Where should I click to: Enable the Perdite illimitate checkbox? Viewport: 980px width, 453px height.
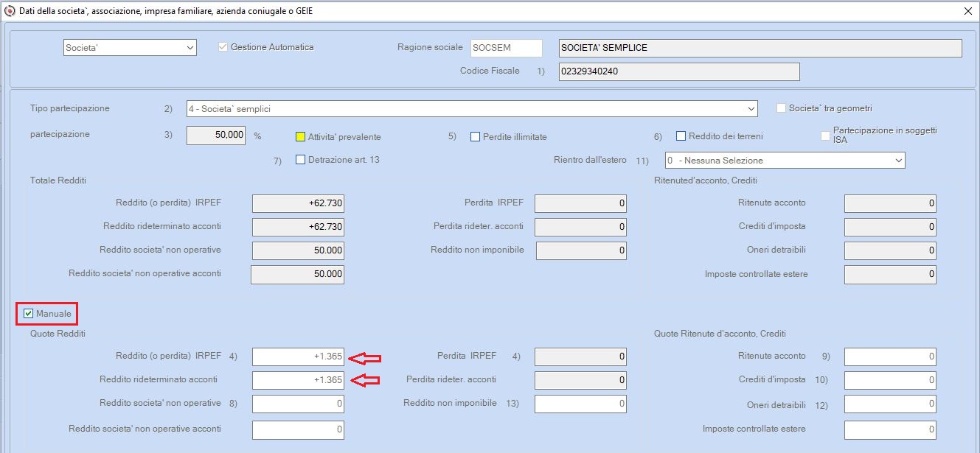pos(476,136)
